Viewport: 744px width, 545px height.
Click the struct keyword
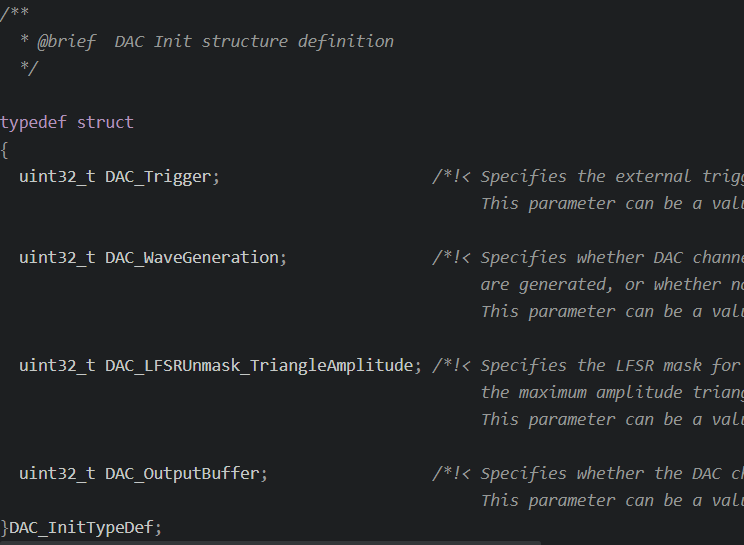coord(105,123)
